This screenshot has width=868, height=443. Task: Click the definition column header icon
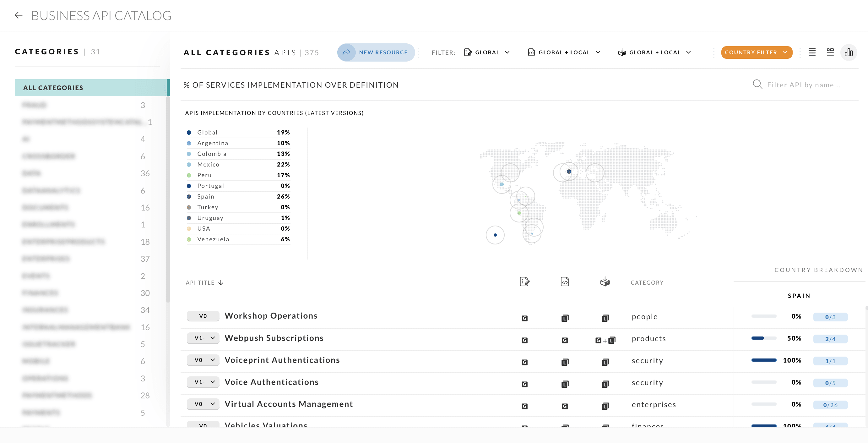pos(524,282)
